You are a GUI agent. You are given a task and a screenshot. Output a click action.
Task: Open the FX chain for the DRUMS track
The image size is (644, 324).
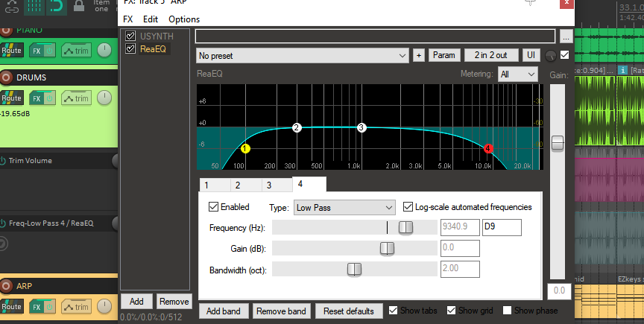(37, 98)
